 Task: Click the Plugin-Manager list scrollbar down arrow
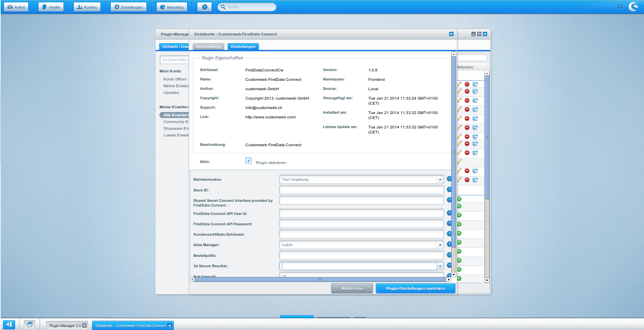pyautogui.click(x=487, y=280)
